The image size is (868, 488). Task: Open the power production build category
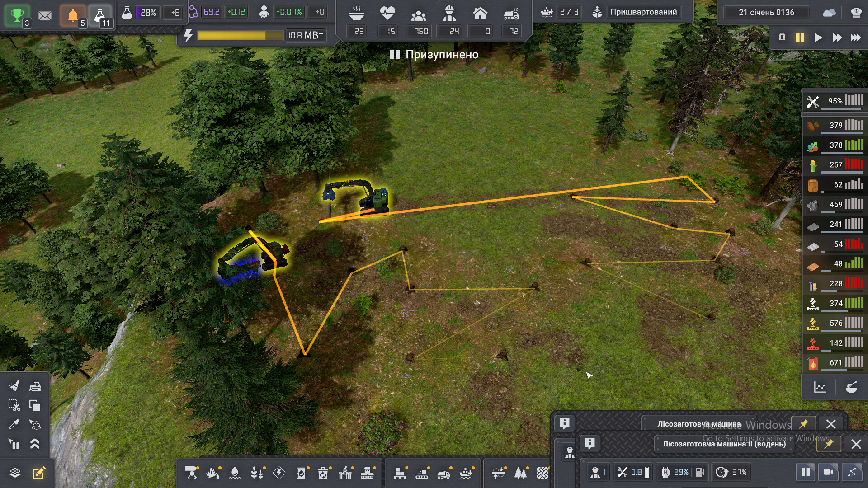[279, 473]
